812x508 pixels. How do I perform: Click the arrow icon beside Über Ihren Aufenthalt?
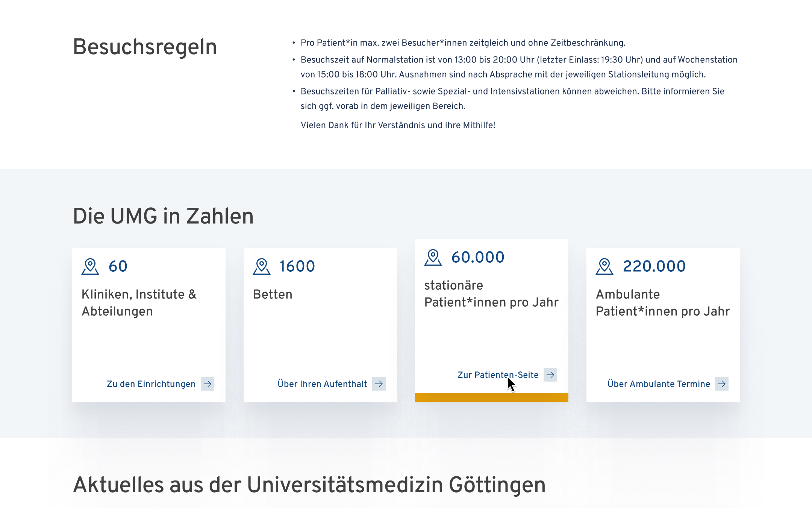[x=380, y=384]
